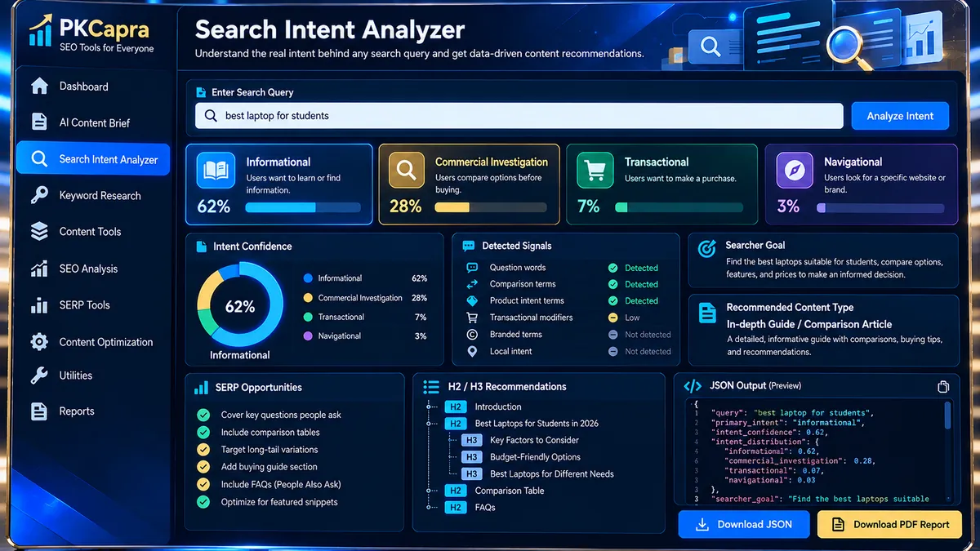Click the Commercial Investigation magnifier icon
Viewport: 980px width, 551px height.
407,171
